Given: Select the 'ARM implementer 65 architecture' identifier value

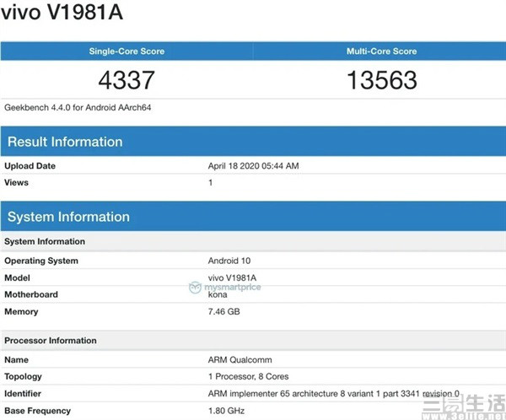Looking at the screenshot, I should pyautogui.click(x=334, y=394).
